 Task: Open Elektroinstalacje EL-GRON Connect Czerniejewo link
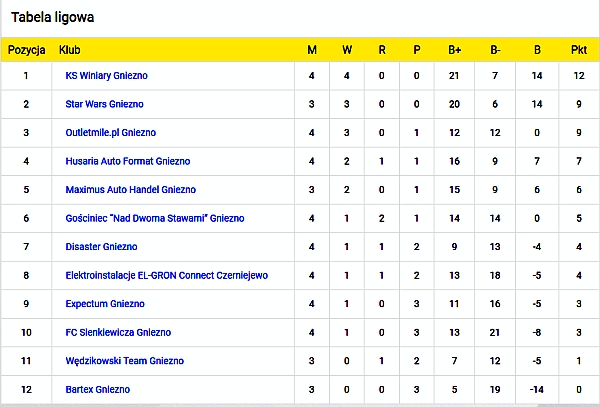166,275
